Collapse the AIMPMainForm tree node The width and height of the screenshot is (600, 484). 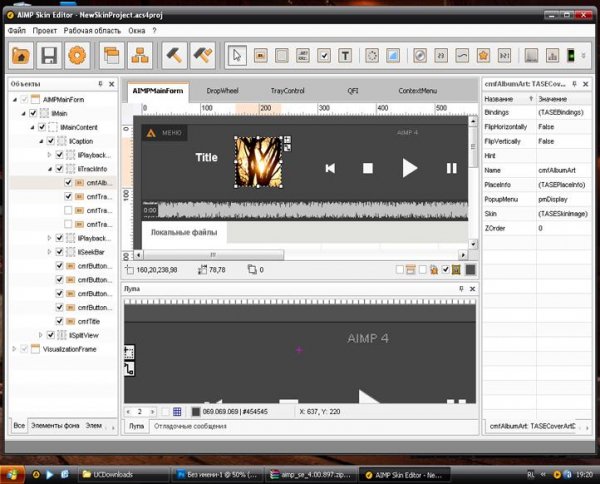pos(15,99)
